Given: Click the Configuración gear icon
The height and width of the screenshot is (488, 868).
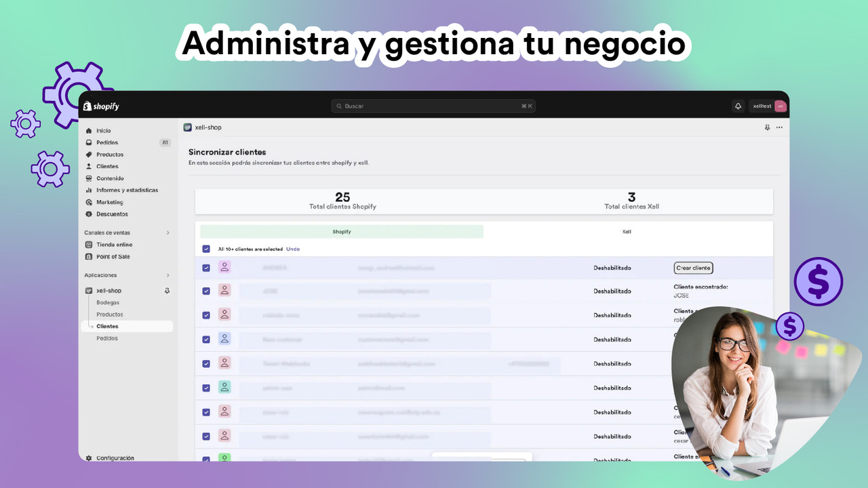Looking at the screenshot, I should click(89, 458).
